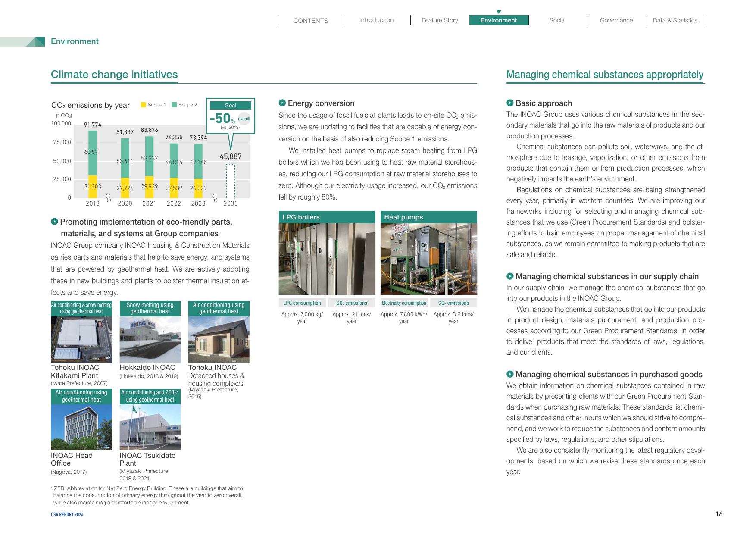Click the Approx. 3.6 tons/year value
Viewport: 756px width, 535px height.
[453, 318]
